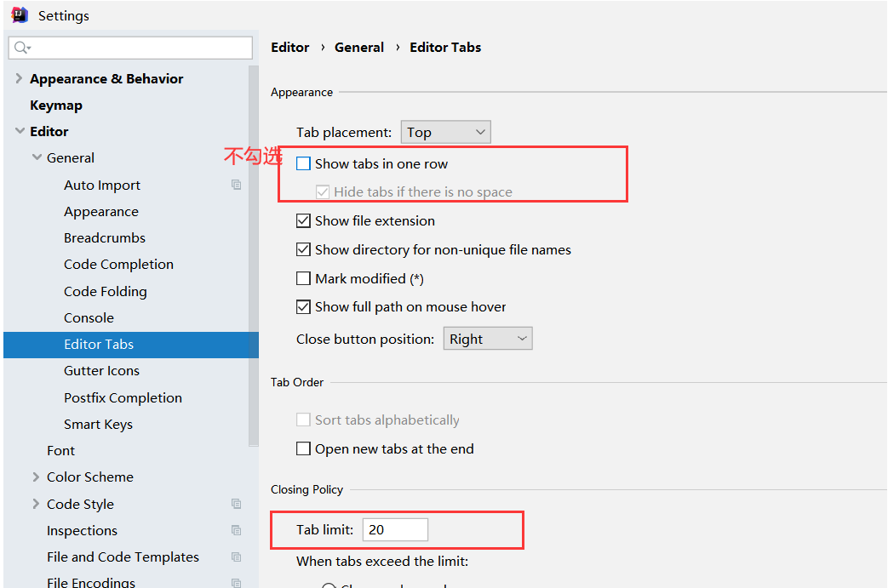Click the search magnifier icon in settings
Image resolution: width=888 pixels, height=588 pixels.
tap(22, 48)
